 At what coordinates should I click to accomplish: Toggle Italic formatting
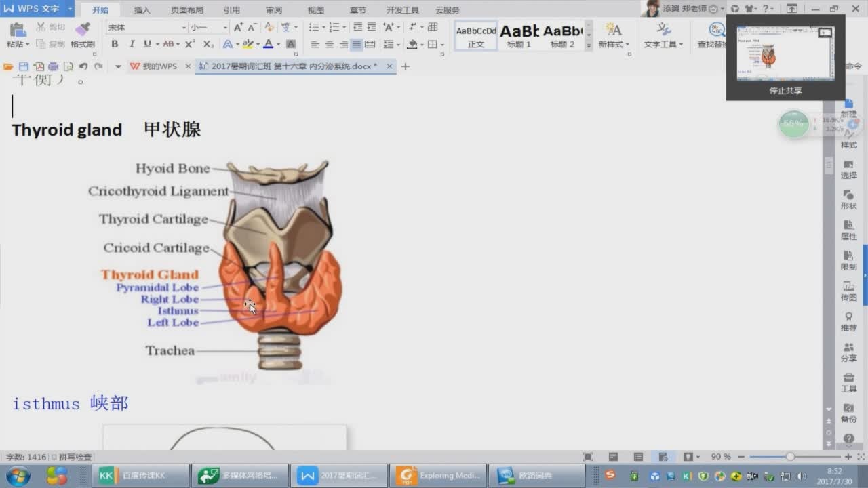[131, 44]
